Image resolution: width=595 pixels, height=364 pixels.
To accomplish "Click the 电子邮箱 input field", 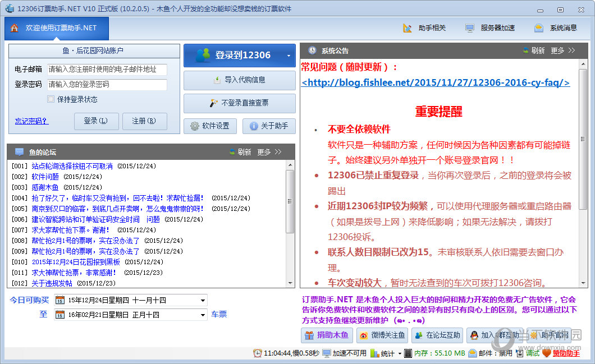I will tap(107, 70).
